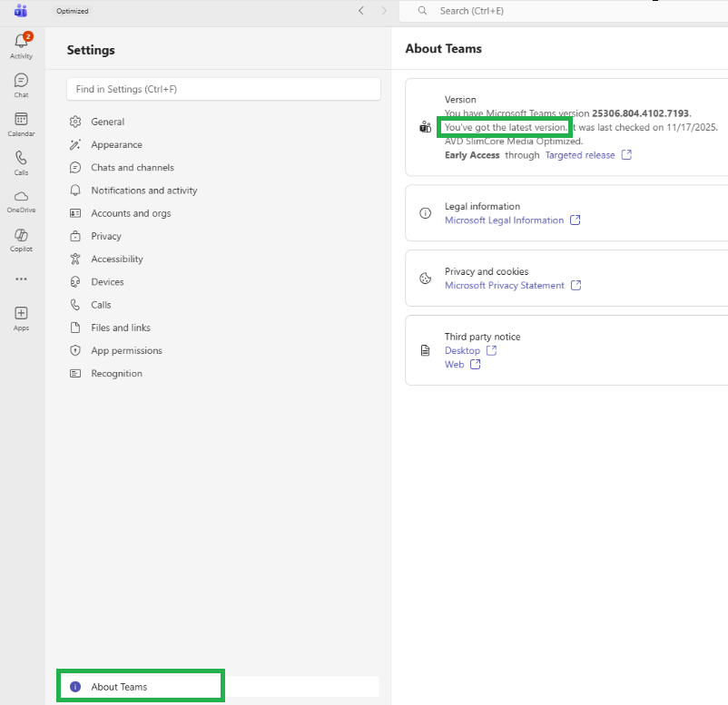728x705 pixels.
Task: Click the Optimized label in title bar
Action: (x=73, y=11)
